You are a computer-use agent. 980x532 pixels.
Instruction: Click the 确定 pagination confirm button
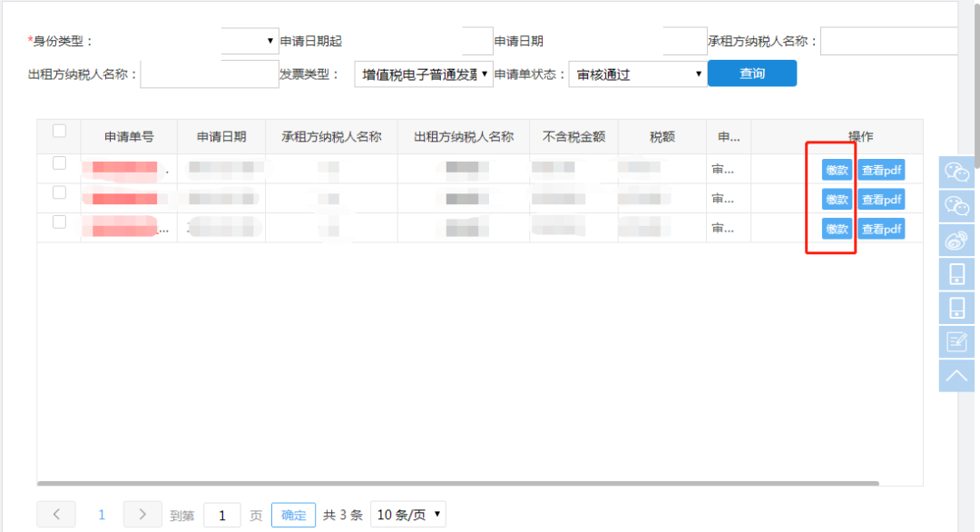293,515
